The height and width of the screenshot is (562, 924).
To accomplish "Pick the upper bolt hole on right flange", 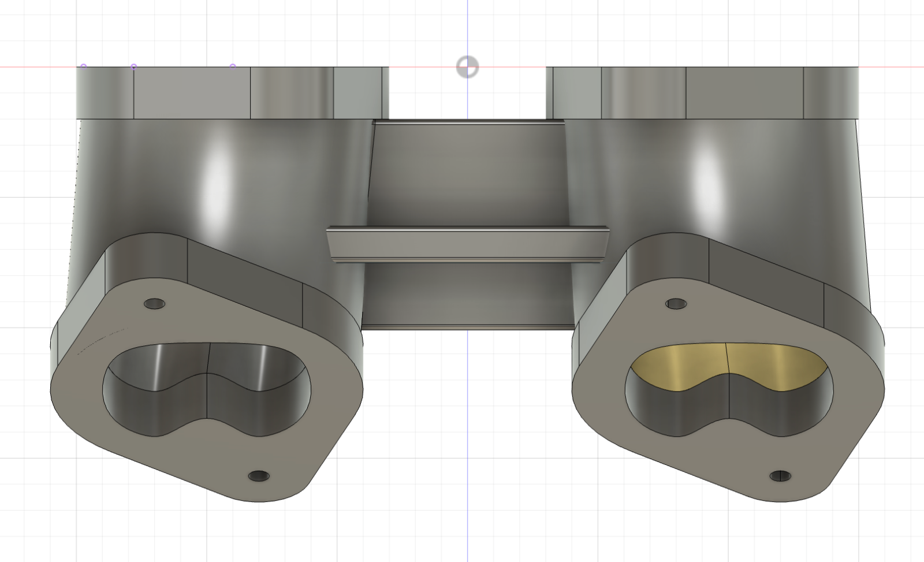I will click(x=676, y=303).
